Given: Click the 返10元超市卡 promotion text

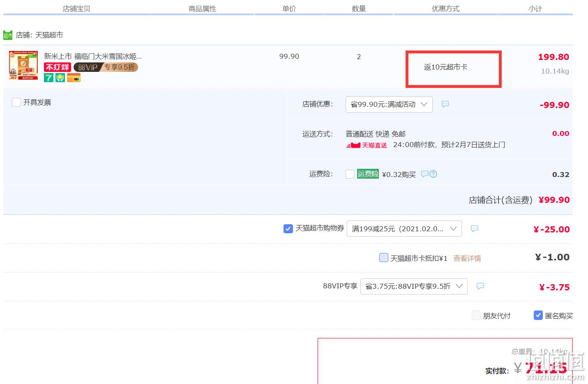Looking at the screenshot, I should (x=446, y=67).
